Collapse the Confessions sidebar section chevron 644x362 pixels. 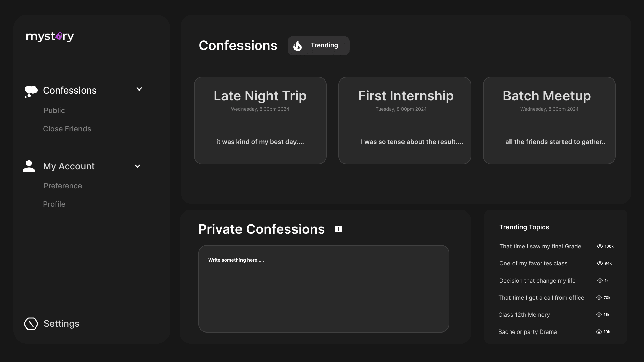point(139,89)
